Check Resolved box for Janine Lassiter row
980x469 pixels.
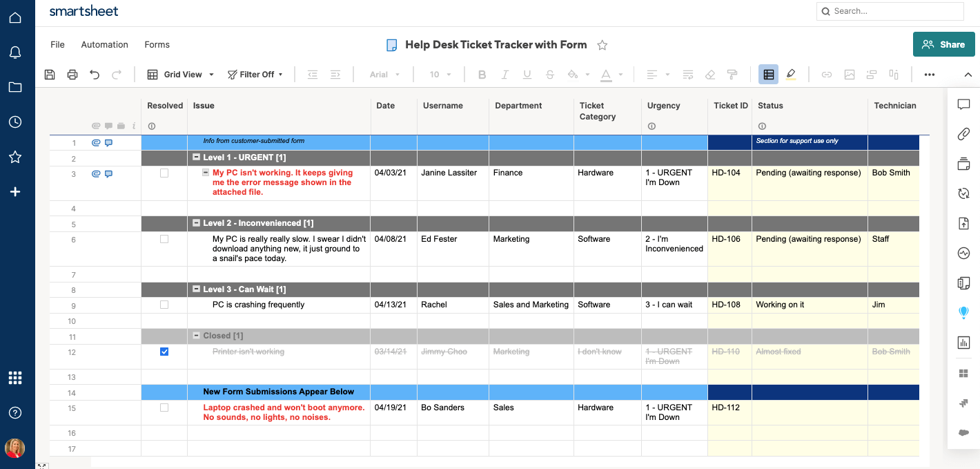click(x=164, y=173)
